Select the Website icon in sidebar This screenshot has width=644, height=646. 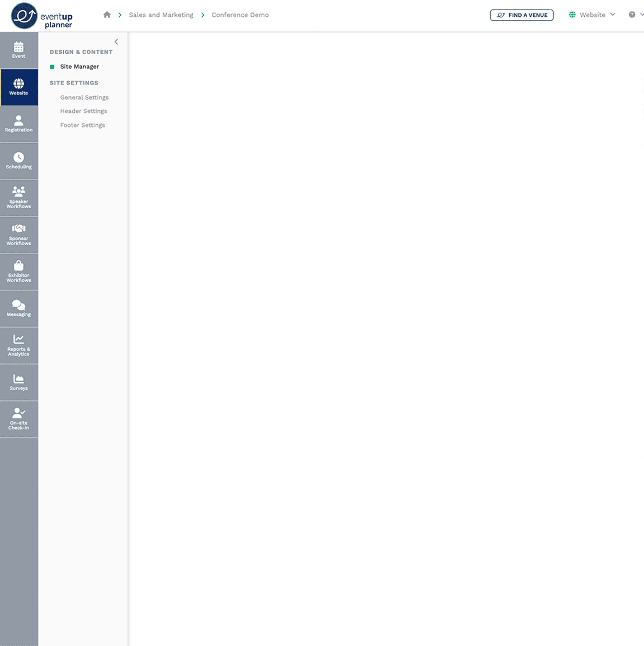point(18,87)
